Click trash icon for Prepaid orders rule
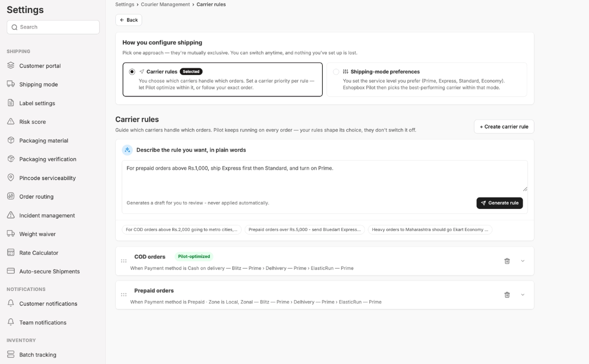The width and height of the screenshot is (589, 364). click(507, 294)
